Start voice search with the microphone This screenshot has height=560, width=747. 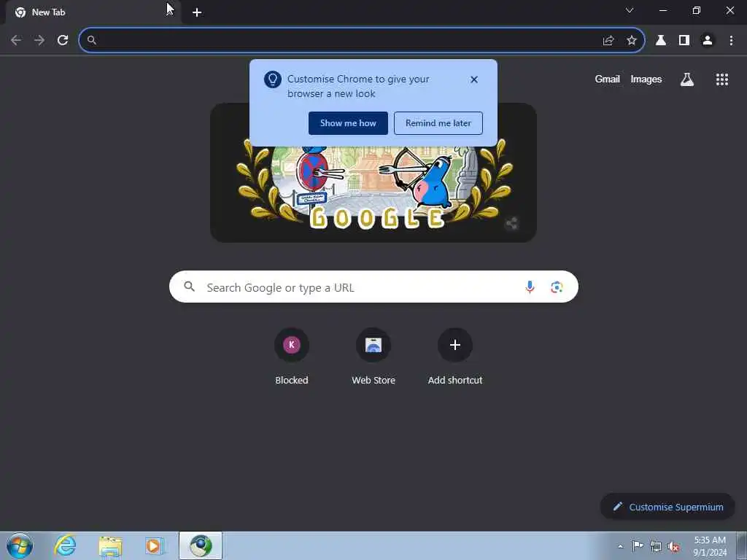[530, 287]
